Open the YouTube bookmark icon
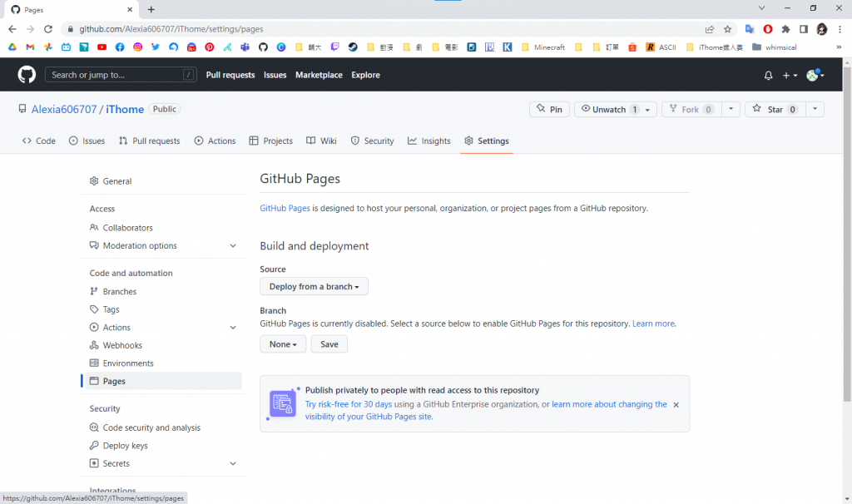 click(x=102, y=47)
